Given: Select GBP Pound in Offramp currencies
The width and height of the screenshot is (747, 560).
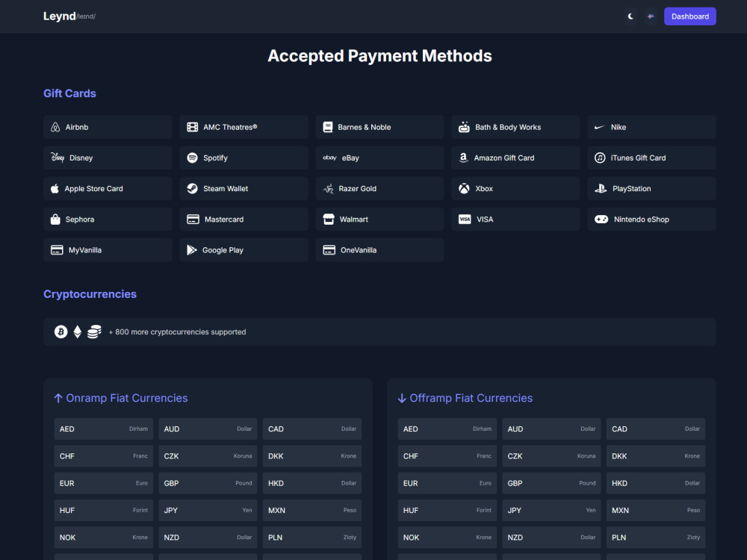Looking at the screenshot, I should 552,483.
